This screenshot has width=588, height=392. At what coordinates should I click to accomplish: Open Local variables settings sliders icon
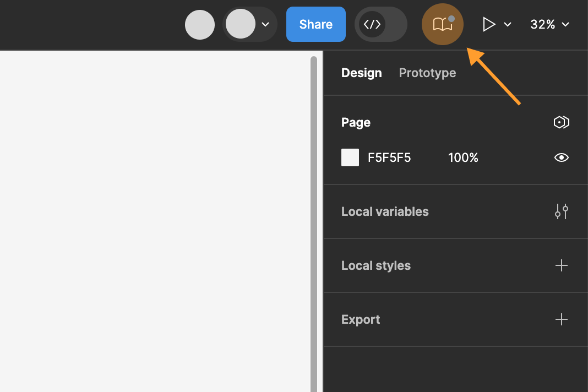pyautogui.click(x=562, y=211)
